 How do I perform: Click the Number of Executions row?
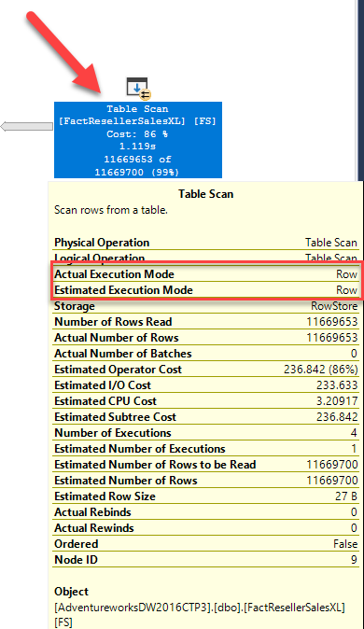[x=205, y=433]
